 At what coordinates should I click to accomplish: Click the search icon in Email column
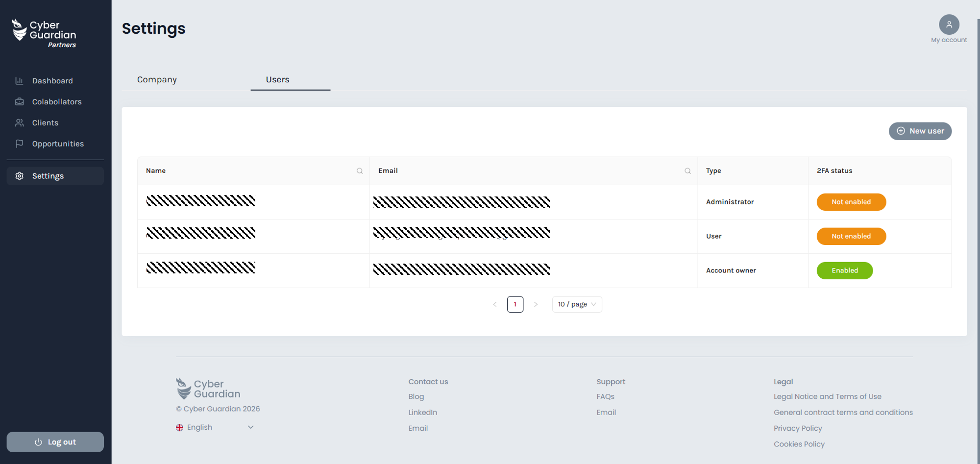(x=687, y=171)
